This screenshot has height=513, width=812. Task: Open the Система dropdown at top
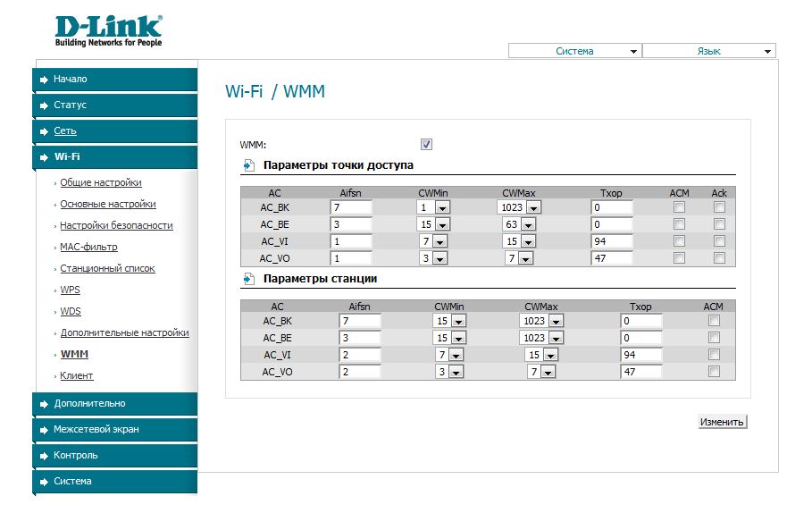pos(574,51)
